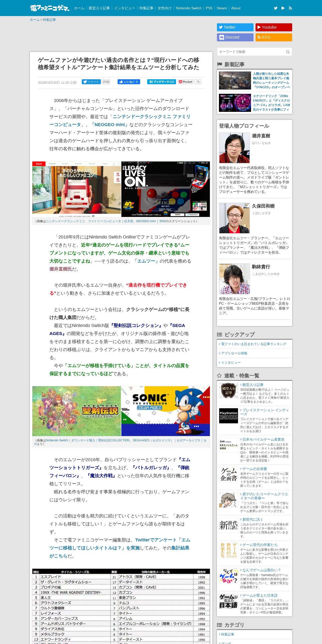Click the orange RSS sidebar button
This screenshot has height=644, width=322.
point(274,37)
